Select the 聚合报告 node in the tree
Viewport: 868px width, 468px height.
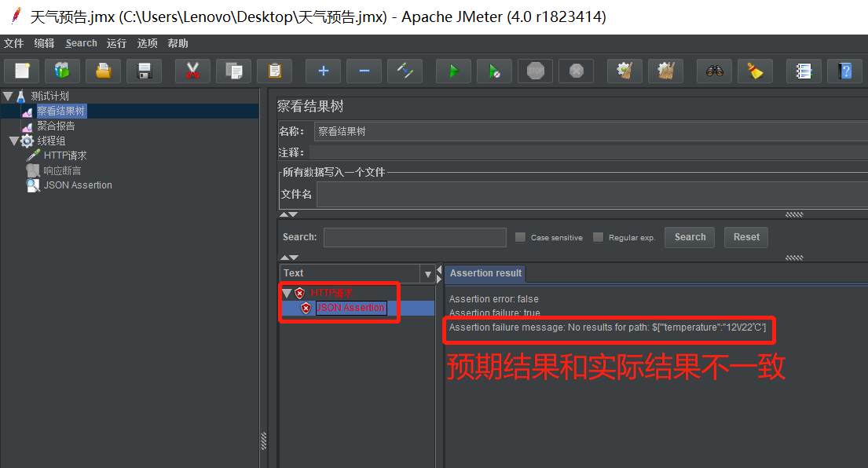[56, 126]
